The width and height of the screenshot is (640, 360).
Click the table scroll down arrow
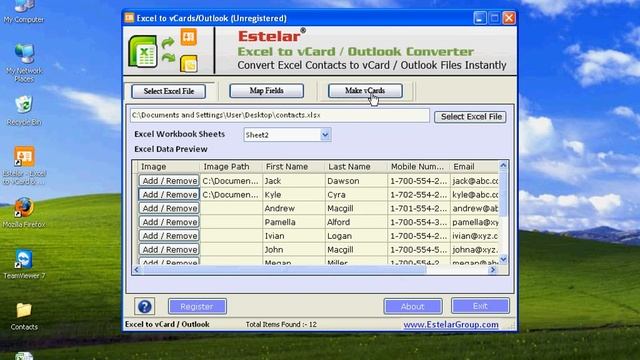pos(503,259)
